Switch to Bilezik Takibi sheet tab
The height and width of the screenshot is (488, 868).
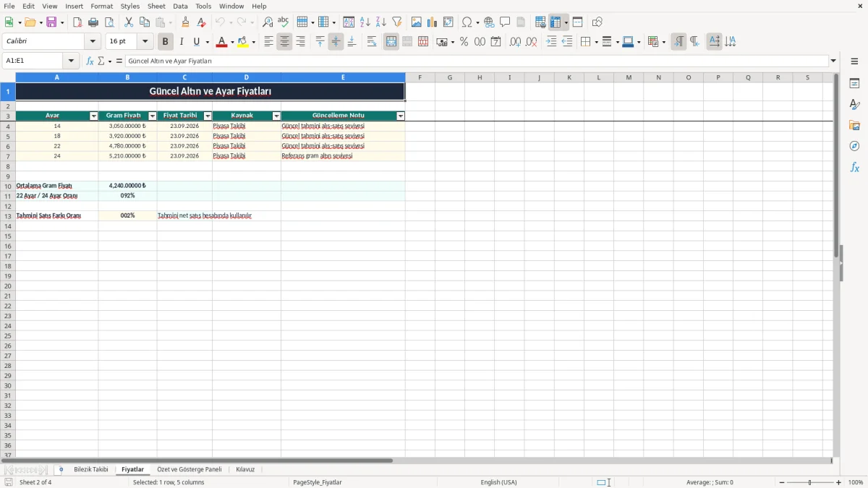pos(91,470)
